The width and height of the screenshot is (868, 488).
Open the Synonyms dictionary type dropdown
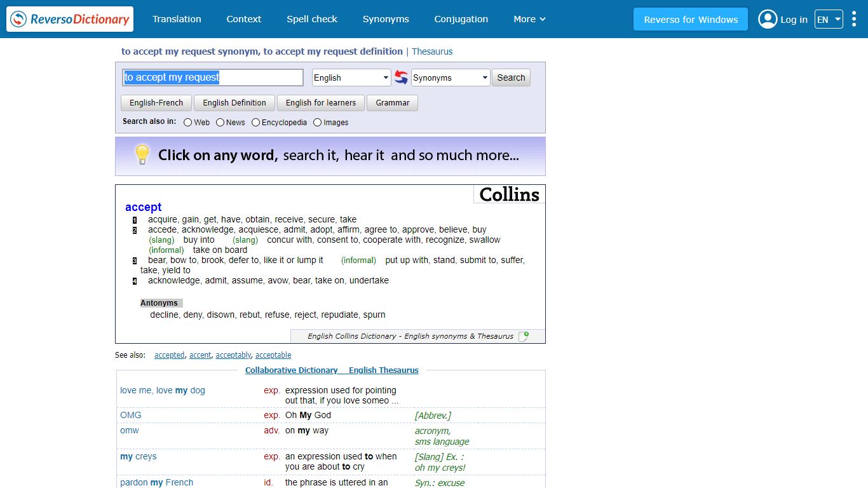coord(451,78)
